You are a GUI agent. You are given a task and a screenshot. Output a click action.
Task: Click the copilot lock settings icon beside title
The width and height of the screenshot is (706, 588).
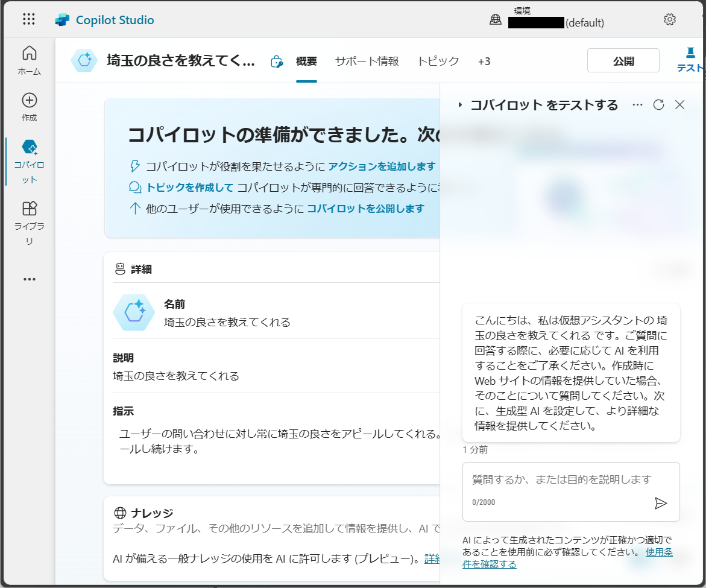click(x=277, y=62)
